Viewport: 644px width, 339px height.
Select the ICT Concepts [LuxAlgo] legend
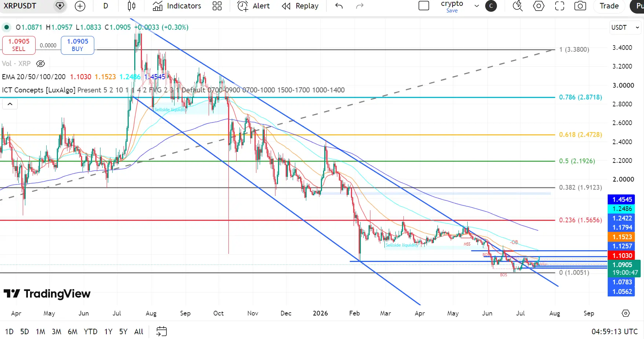tap(39, 90)
